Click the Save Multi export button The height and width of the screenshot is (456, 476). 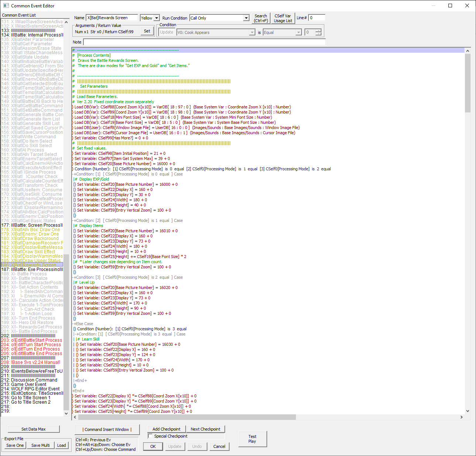point(41,445)
